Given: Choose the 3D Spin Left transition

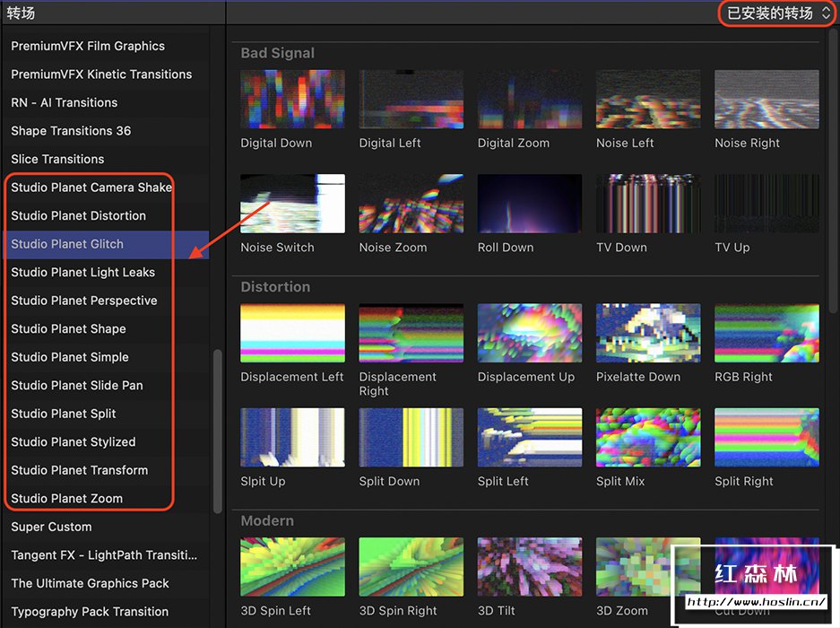Looking at the screenshot, I should click(292, 567).
